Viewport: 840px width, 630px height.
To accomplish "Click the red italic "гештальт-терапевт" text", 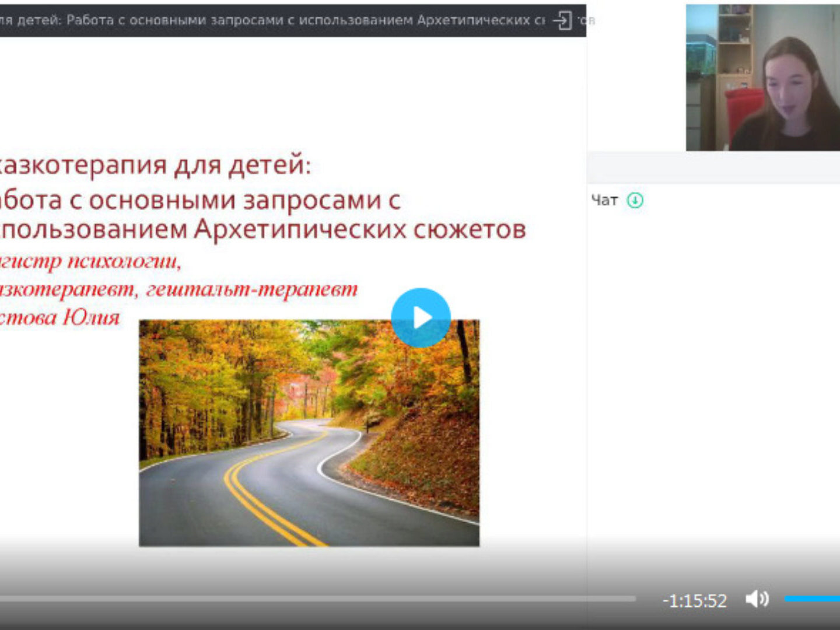I will (251, 289).
